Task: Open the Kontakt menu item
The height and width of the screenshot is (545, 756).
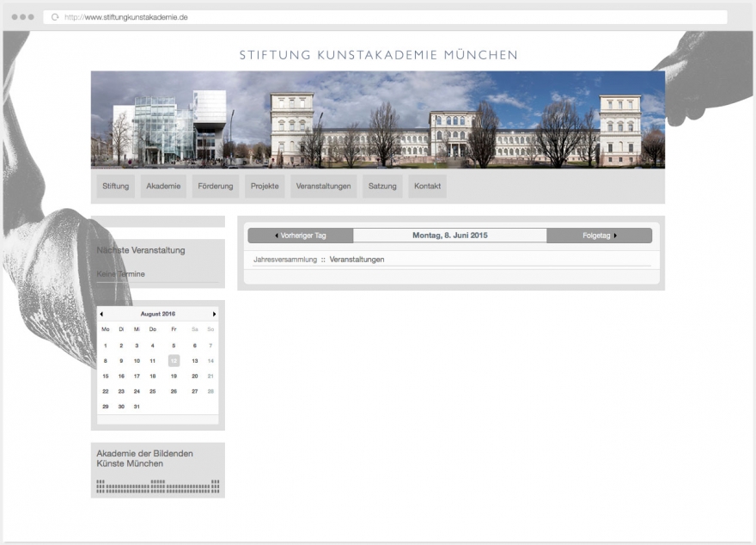Action: tap(427, 187)
